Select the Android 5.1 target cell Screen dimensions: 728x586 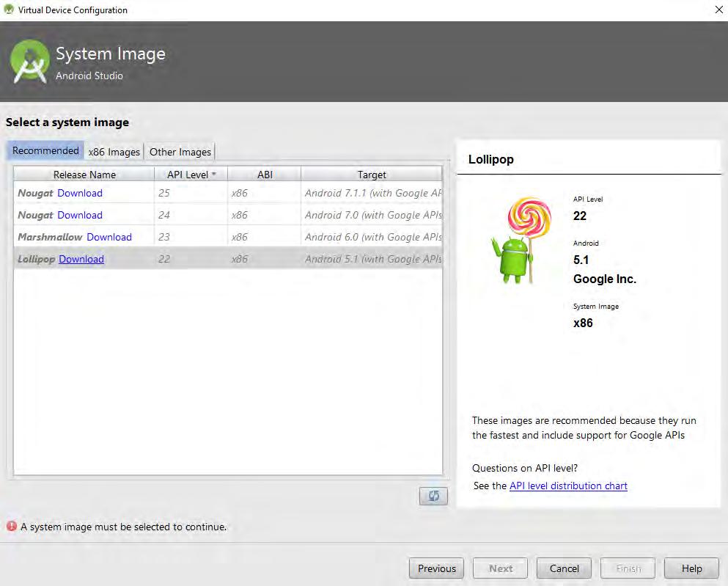point(372,259)
